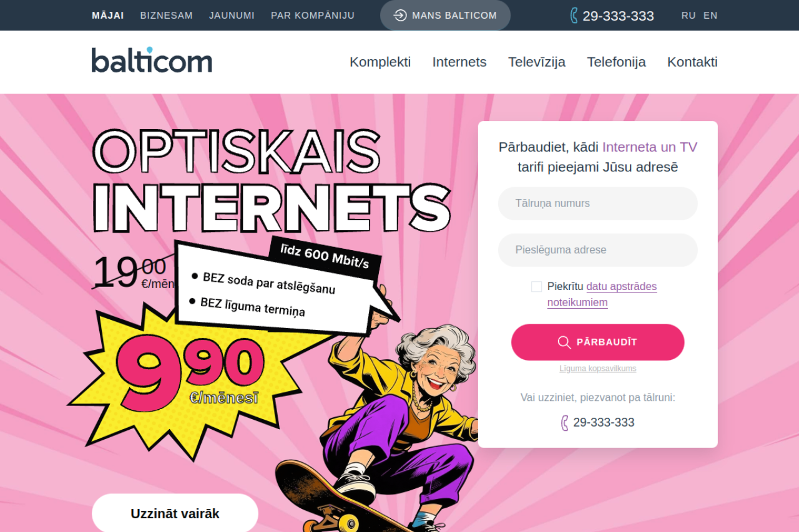
Task: Click the Pieslēguma adrese field
Action: [598, 250]
